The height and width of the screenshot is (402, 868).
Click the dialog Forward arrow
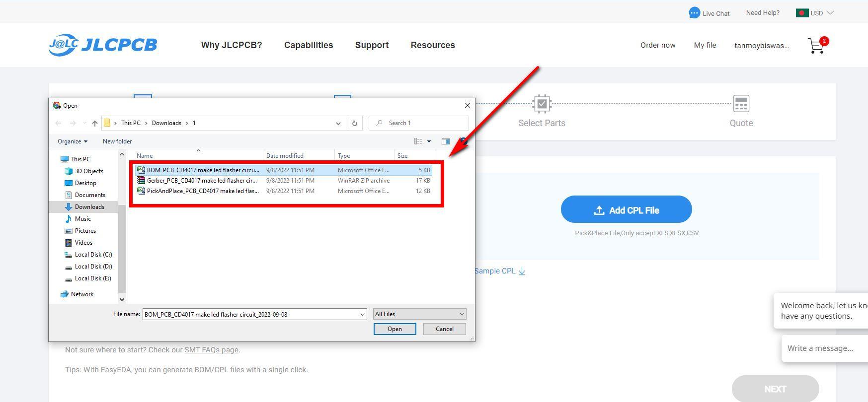point(73,123)
